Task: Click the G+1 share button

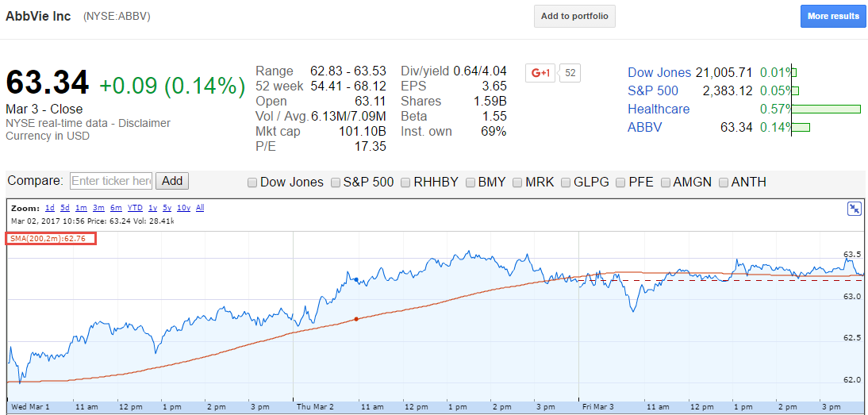Action: (x=540, y=72)
